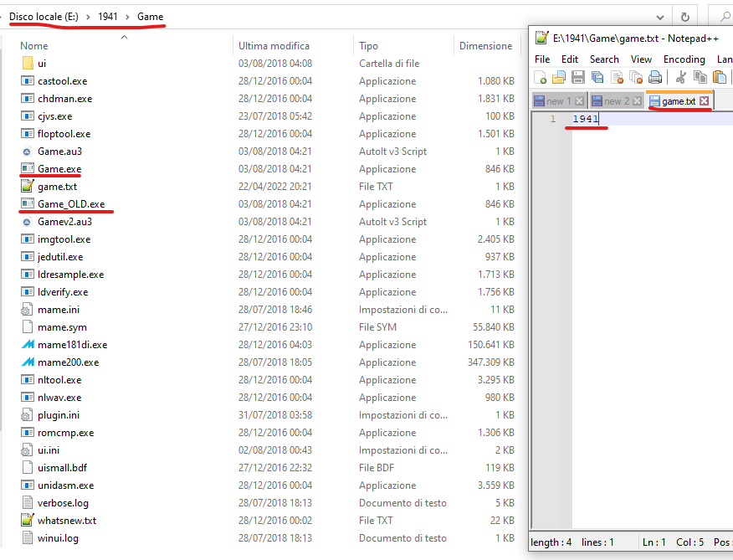The width and height of the screenshot is (733, 560).
Task: Click the mame200.exe MAME icon
Action: click(28, 362)
